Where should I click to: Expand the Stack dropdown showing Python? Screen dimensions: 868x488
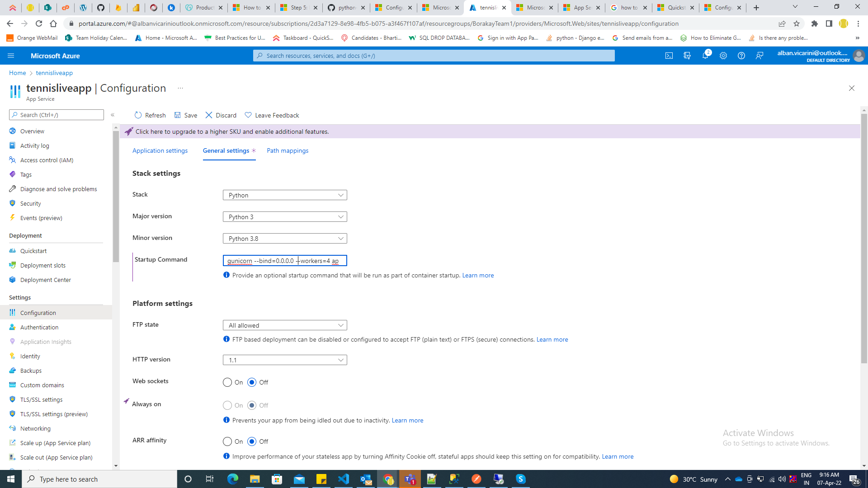[x=285, y=195]
